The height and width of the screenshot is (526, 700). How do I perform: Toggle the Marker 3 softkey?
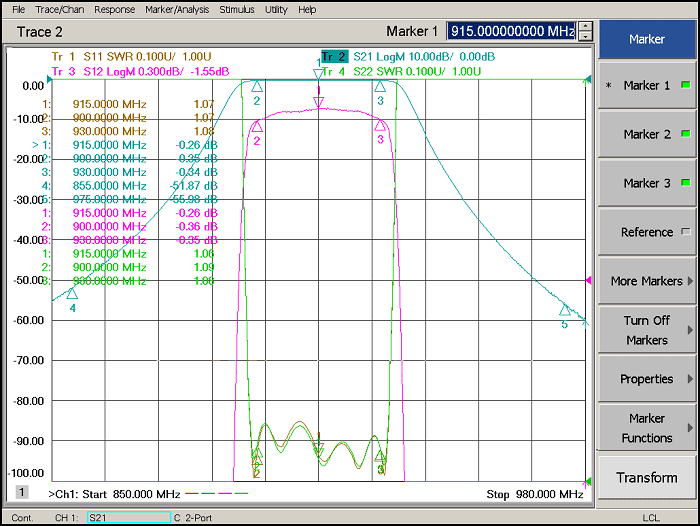point(646,183)
